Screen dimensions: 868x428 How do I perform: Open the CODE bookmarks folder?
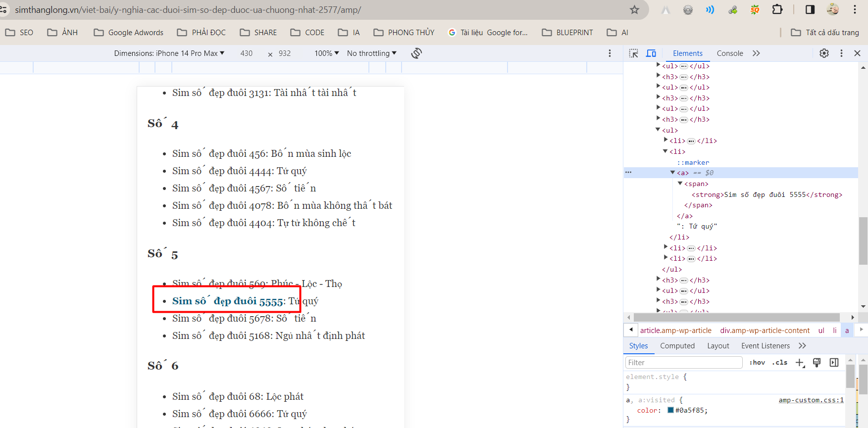point(307,32)
